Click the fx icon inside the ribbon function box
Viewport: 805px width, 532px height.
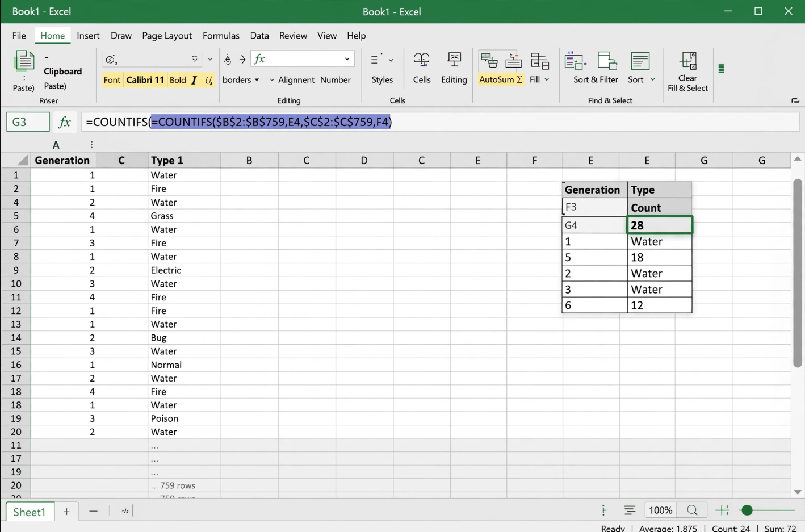[260, 58]
